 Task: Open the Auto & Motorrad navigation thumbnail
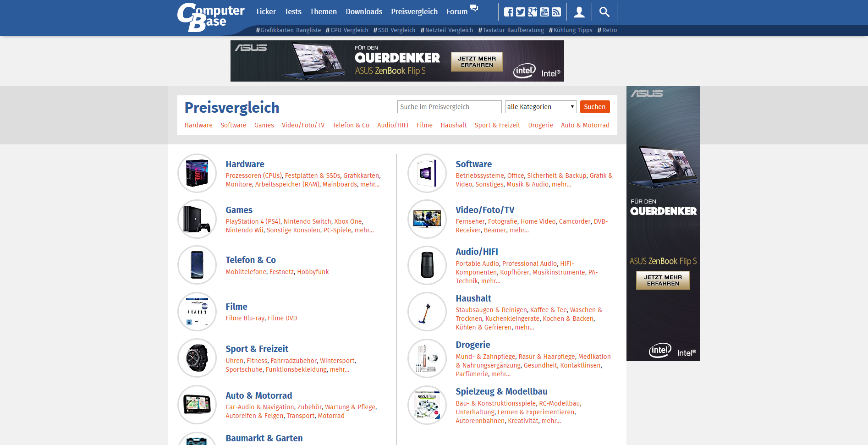(197, 405)
